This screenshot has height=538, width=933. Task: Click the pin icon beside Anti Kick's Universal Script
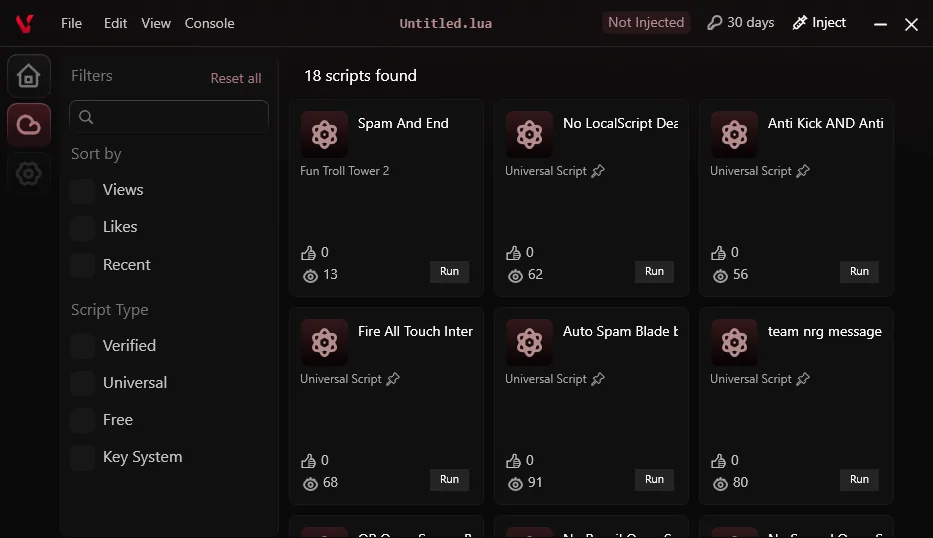click(803, 171)
